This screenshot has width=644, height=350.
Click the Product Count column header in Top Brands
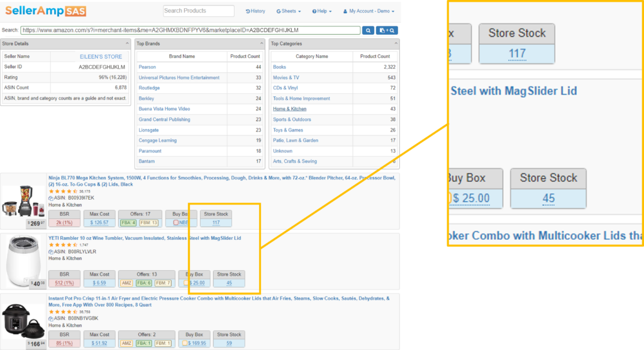point(245,57)
